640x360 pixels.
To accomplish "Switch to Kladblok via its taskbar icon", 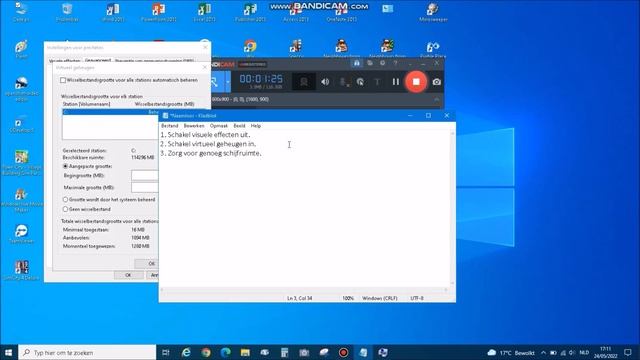I will coord(363,352).
